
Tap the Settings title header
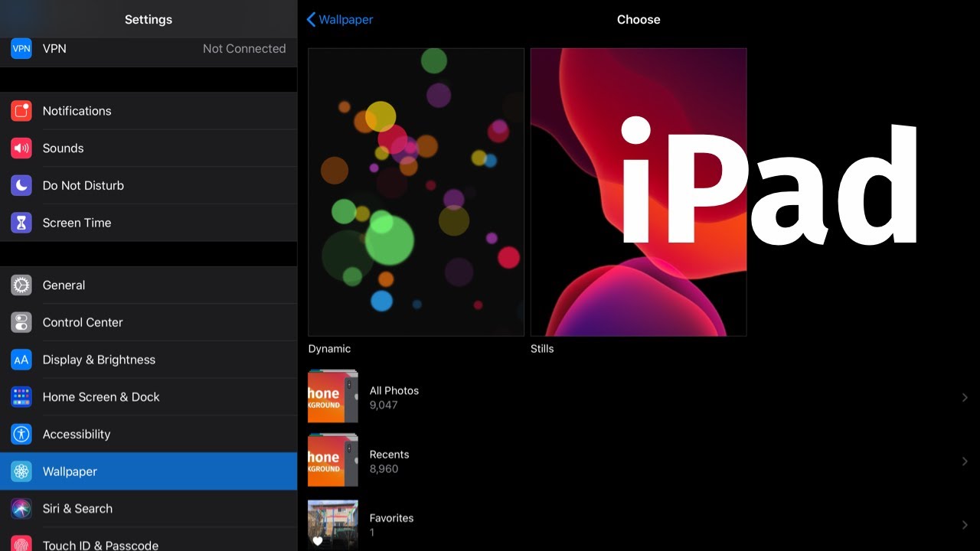click(149, 20)
